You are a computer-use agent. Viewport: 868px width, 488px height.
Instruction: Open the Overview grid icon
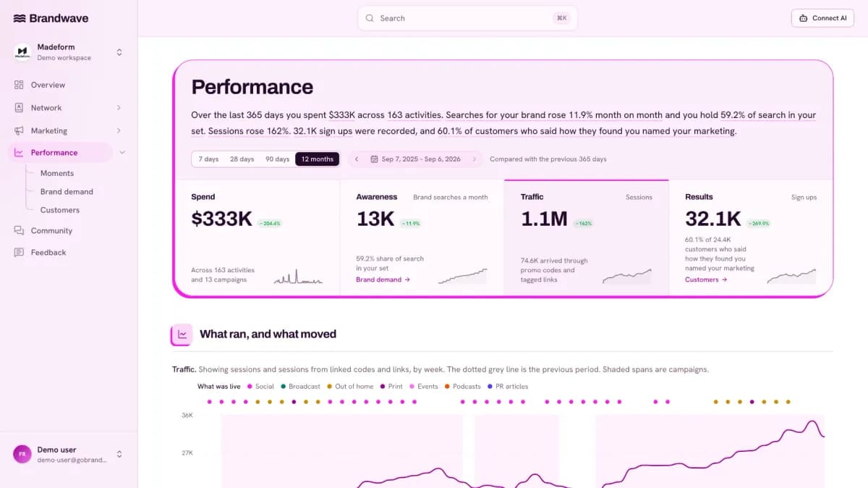[x=19, y=85]
